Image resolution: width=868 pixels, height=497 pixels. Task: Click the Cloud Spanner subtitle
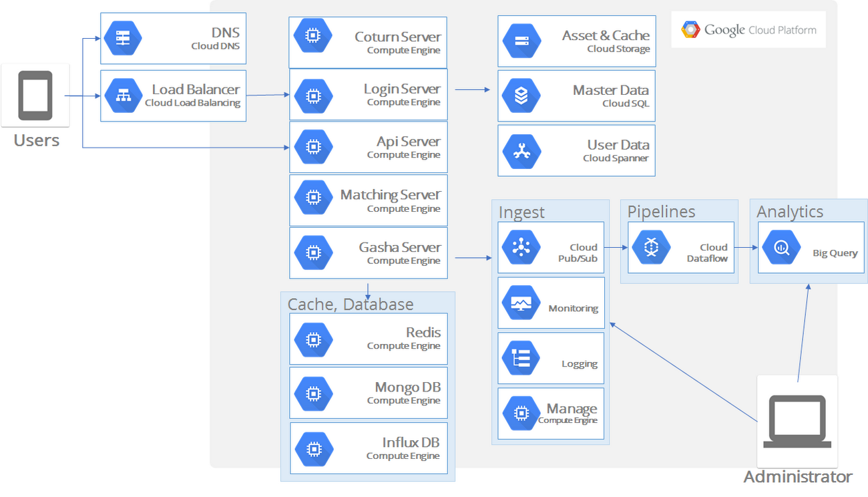pyautogui.click(x=616, y=158)
